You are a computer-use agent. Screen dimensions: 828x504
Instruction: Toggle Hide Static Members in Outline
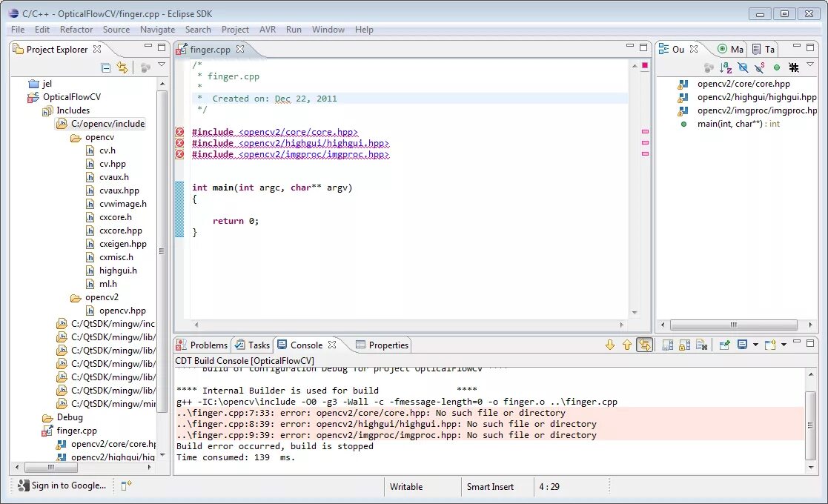[759, 67]
